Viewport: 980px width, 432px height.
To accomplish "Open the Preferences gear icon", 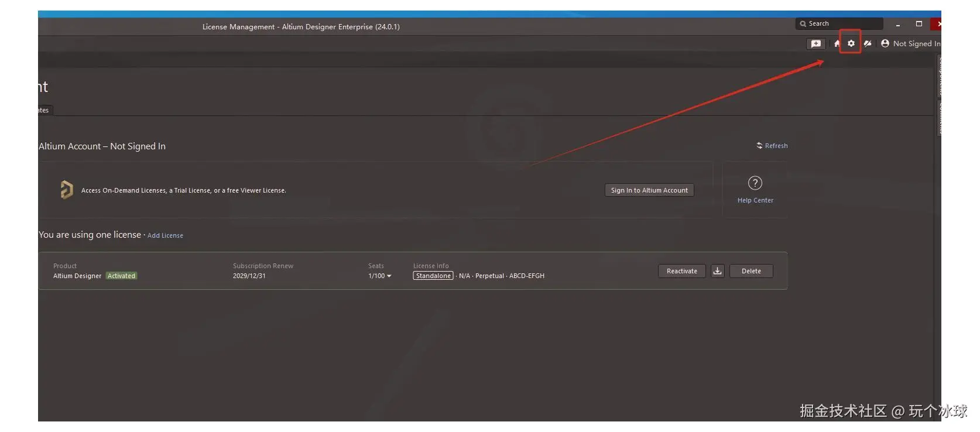I will click(851, 43).
